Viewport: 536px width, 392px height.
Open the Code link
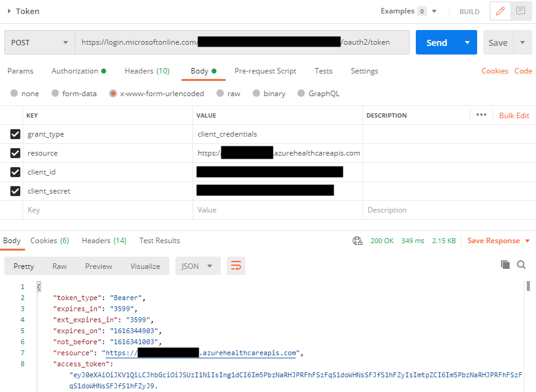point(523,71)
